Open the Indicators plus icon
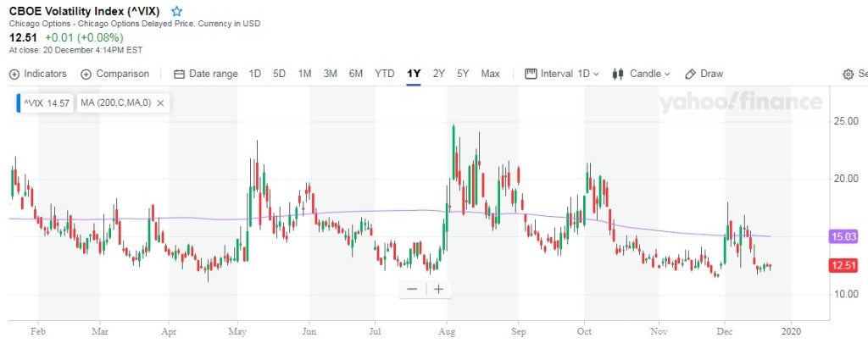Image resolution: width=868 pixels, height=349 pixels. (14, 74)
